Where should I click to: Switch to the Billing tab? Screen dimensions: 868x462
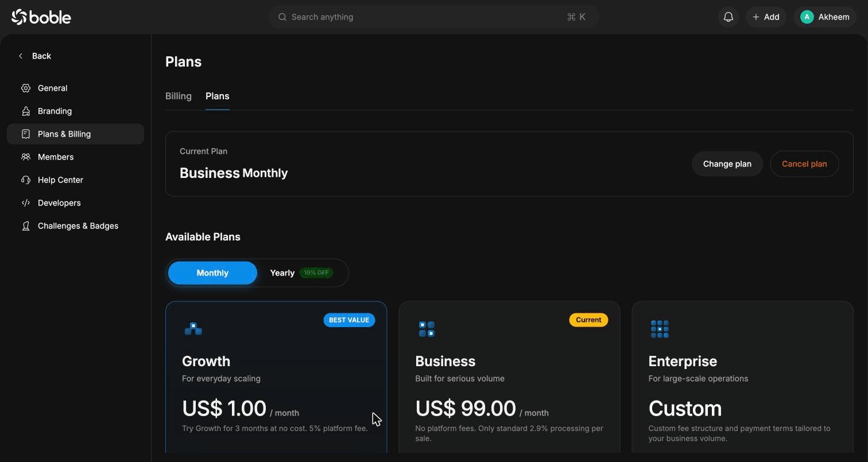coord(179,96)
